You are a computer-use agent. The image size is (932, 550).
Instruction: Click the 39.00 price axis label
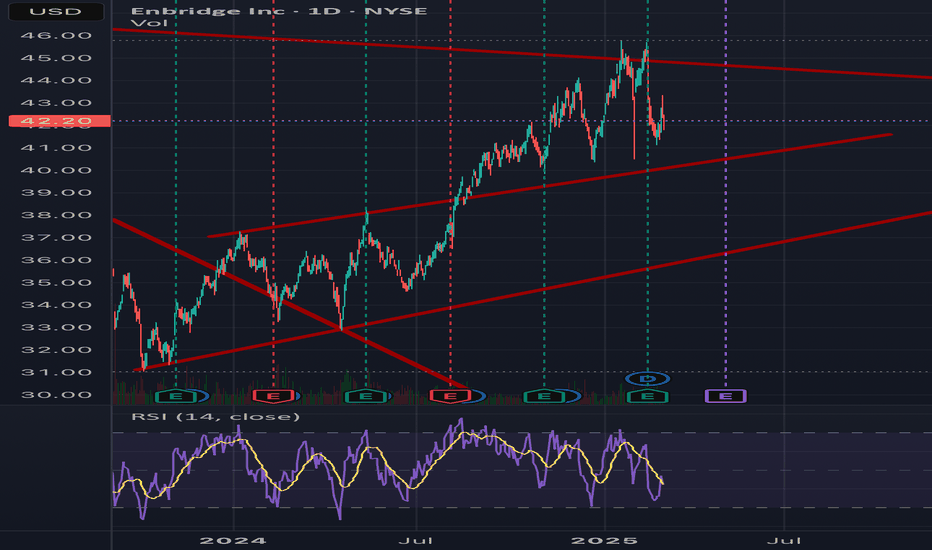coord(56,193)
